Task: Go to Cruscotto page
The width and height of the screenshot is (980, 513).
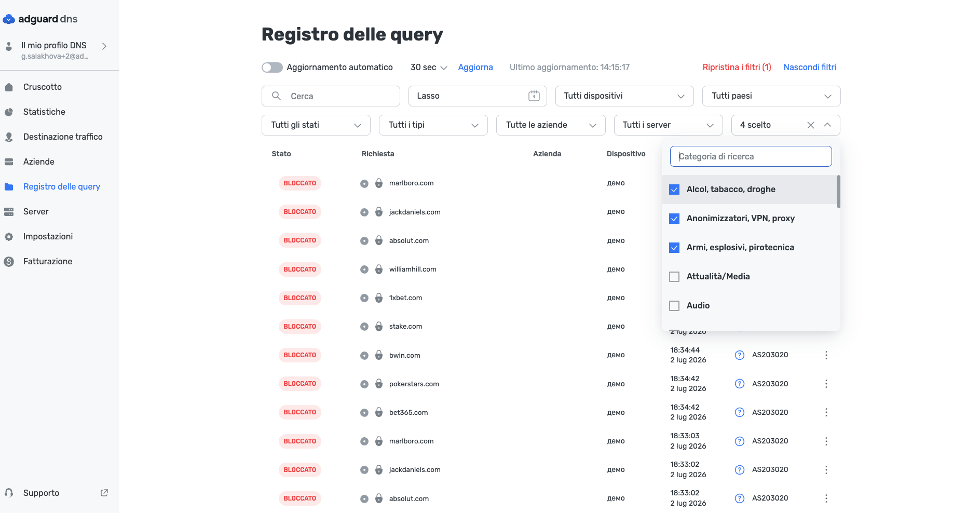Action: [x=43, y=87]
